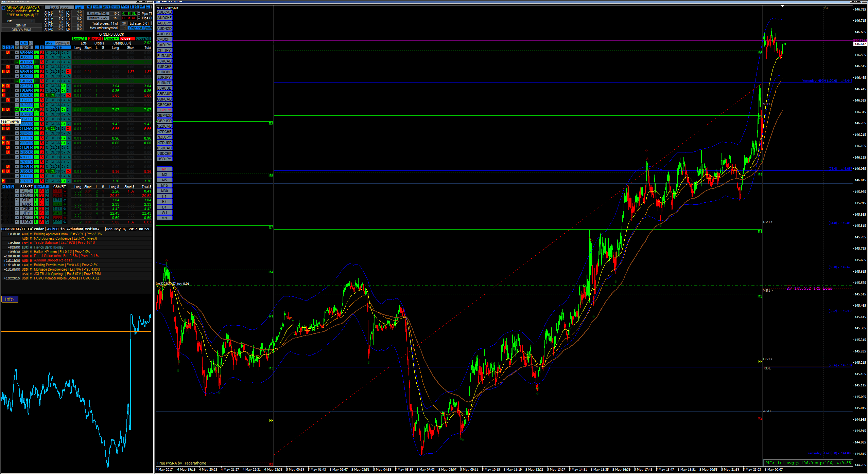Click the CloseAll button
This screenshot has height=474, width=868.
coord(143,38)
